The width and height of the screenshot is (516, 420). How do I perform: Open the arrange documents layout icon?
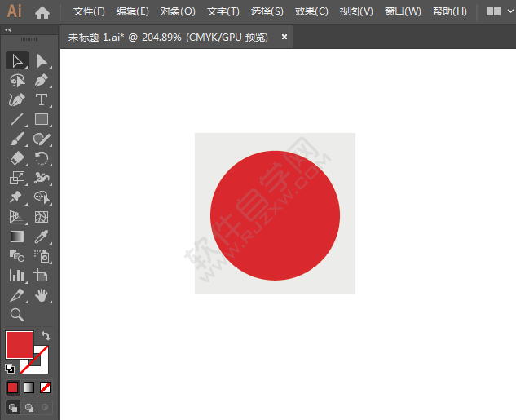(493, 11)
